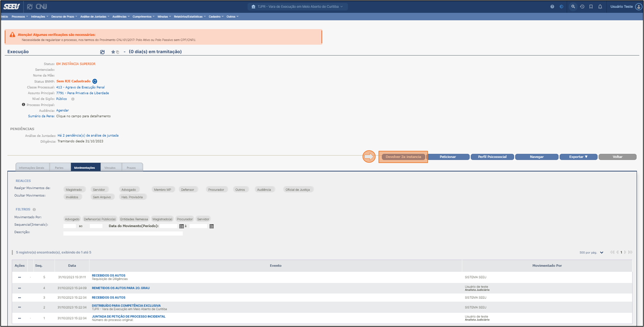Click the Usuário Teste avatar icon
The image size is (644, 327).
point(639,6)
